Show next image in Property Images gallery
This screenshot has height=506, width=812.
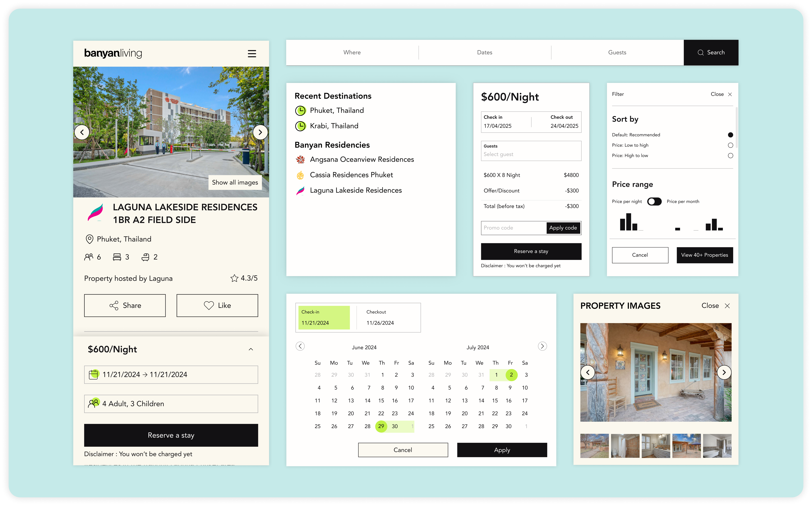(724, 372)
